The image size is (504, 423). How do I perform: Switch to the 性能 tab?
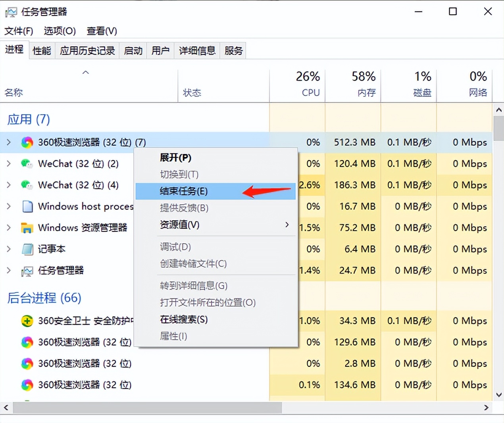tap(42, 50)
